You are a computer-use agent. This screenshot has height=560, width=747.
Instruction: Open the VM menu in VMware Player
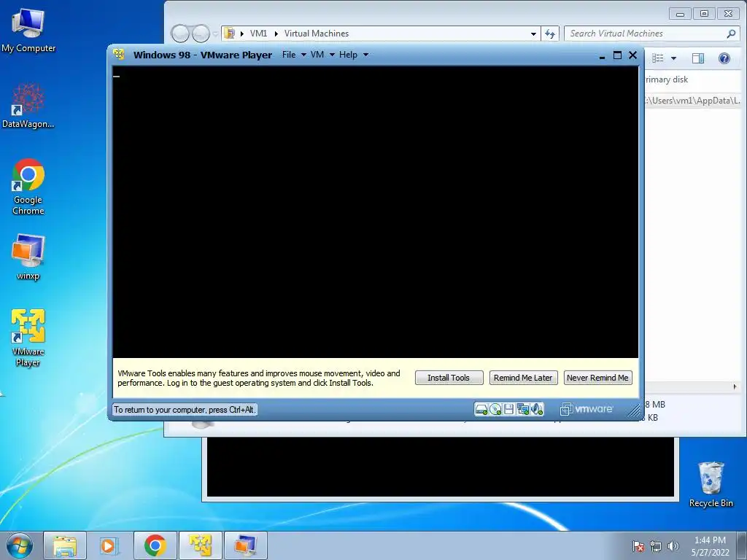(317, 55)
